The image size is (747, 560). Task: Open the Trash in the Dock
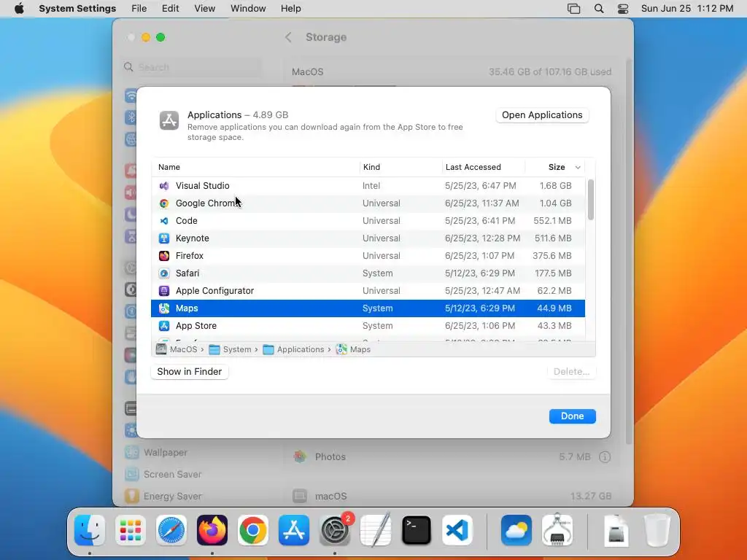(x=657, y=530)
